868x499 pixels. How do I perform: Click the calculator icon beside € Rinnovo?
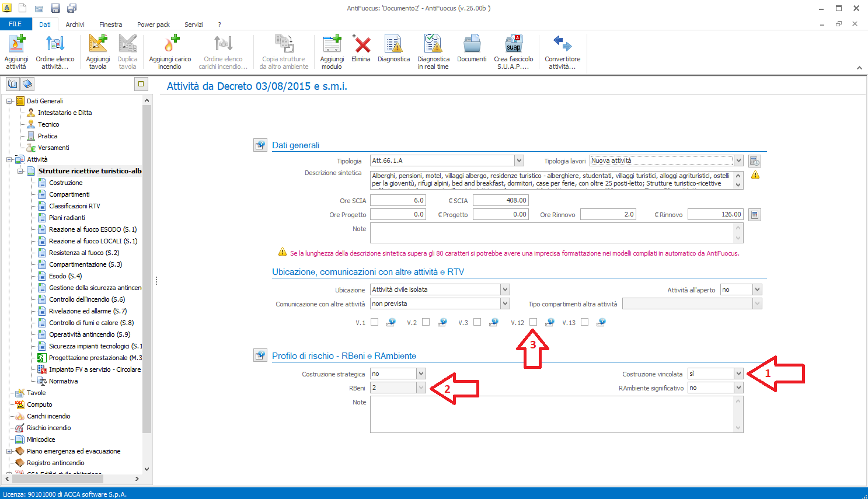(755, 215)
